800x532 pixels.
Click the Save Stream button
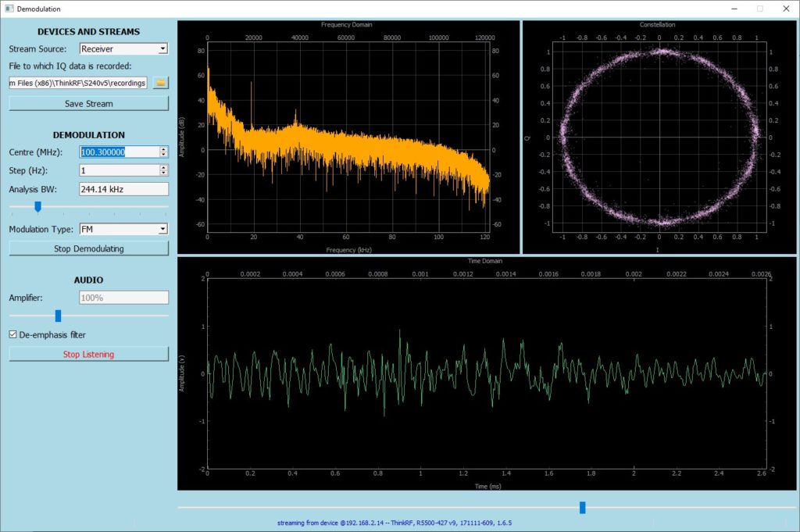tap(88, 102)
